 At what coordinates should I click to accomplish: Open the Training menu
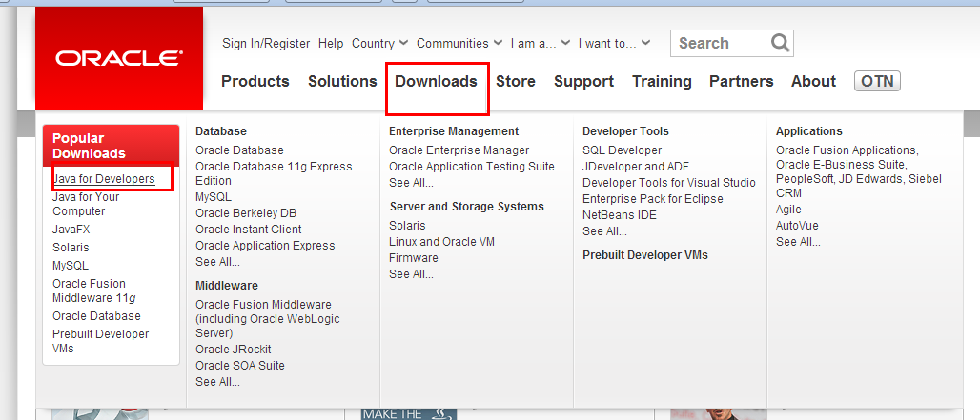click(x=662, y=81)
